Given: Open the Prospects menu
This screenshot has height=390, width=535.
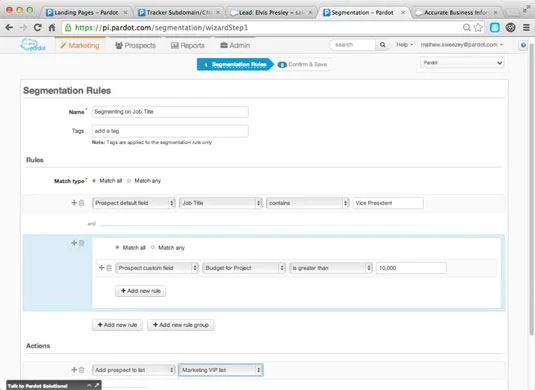Looking at the screenshot, I should point(135,45).
